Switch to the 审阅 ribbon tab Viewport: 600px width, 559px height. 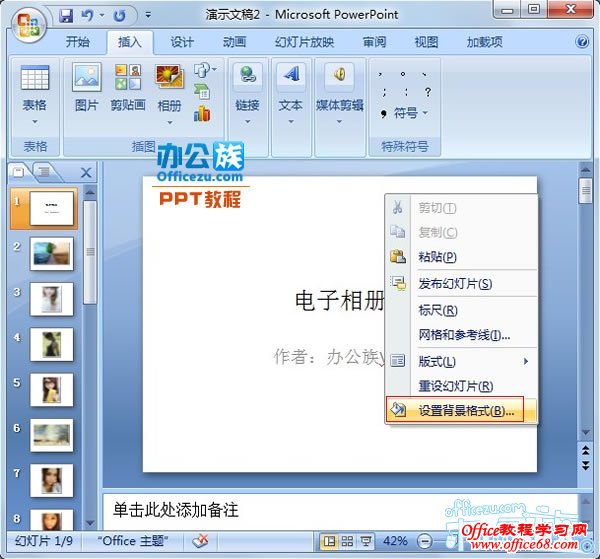[x=375, y=42]
